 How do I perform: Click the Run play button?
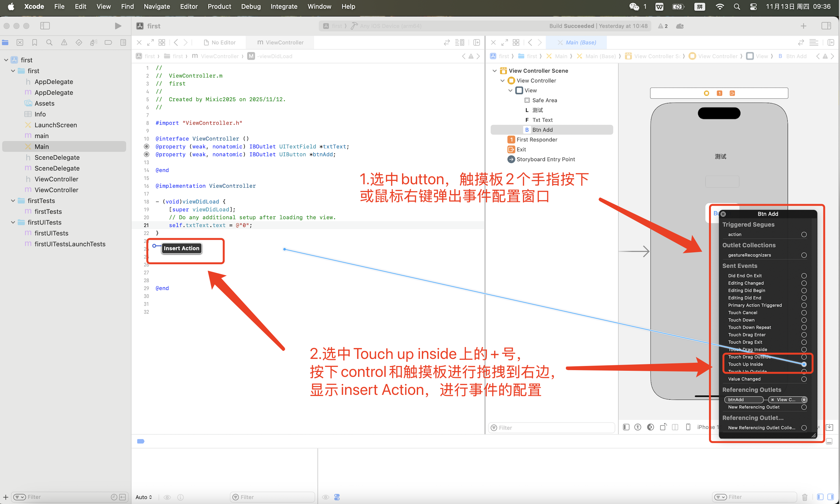click(x=118, y=26)
